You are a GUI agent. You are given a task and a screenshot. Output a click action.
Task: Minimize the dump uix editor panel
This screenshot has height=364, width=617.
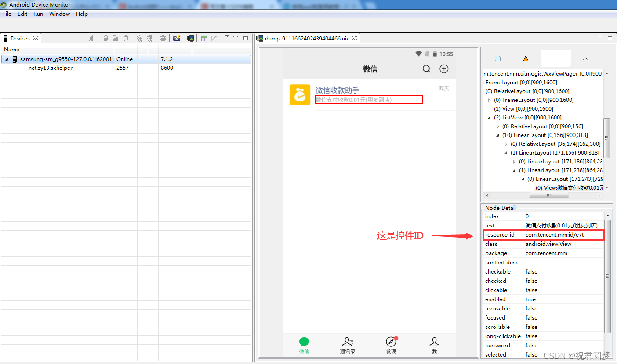click(x=600, y=37)
